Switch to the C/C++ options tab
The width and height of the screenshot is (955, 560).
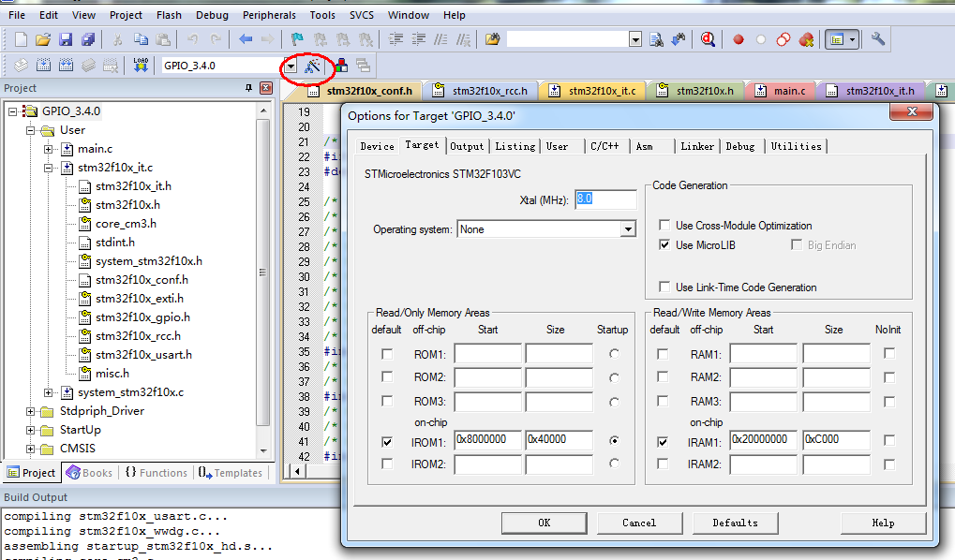[x=604, y=146]
